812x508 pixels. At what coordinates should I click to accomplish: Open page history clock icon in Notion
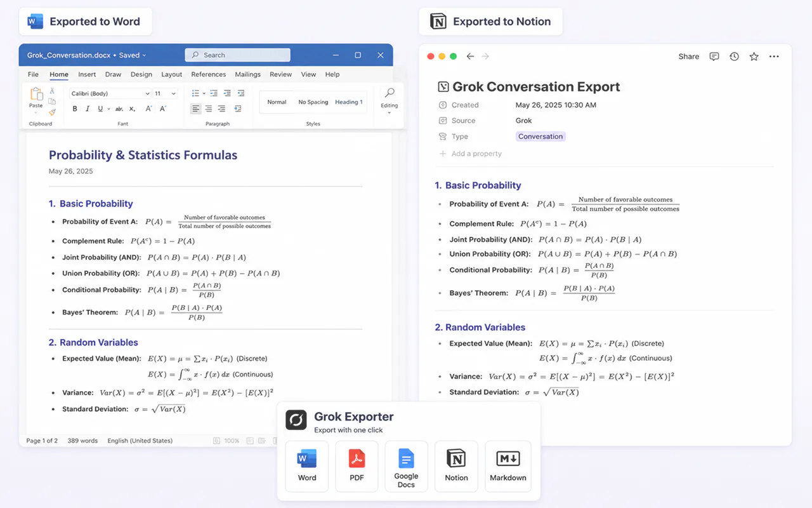(x=734, y=57)
